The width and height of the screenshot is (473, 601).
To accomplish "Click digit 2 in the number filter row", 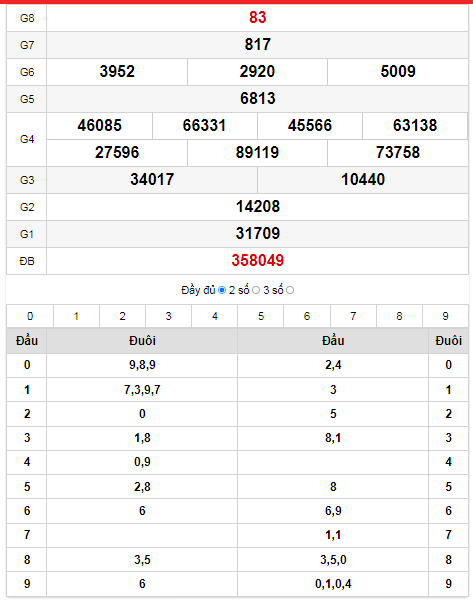I will 122,316.
